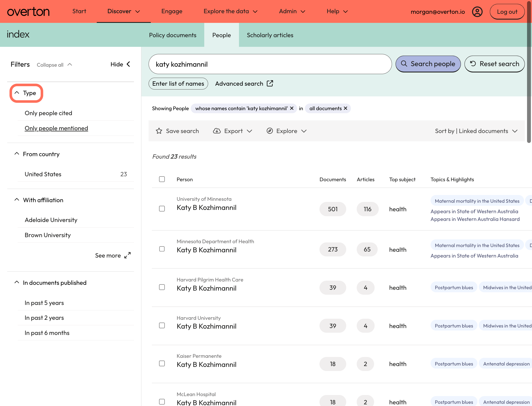Open the Discover dropdown menu
Viewport: 532px width, 406px height.
124,11
